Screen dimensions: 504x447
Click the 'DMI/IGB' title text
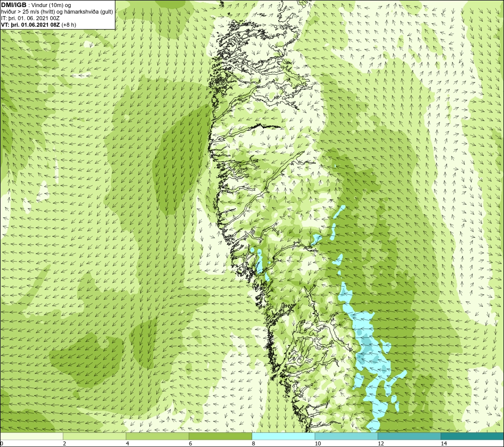tap(14, 5)
